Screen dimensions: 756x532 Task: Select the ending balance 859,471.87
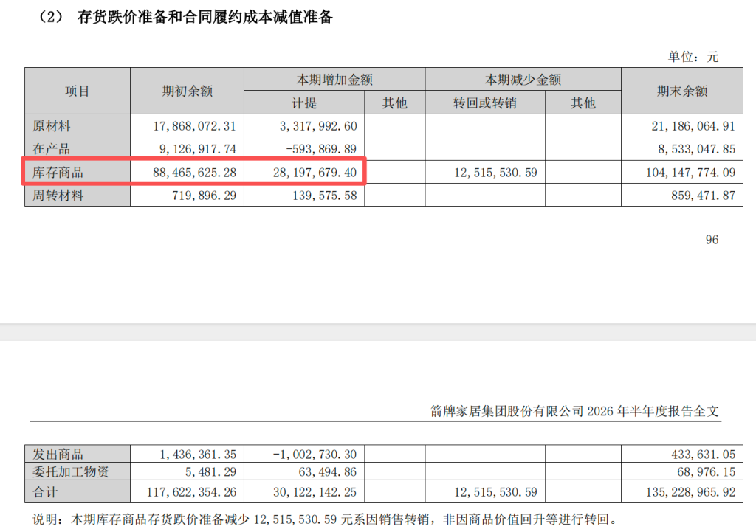704,195
